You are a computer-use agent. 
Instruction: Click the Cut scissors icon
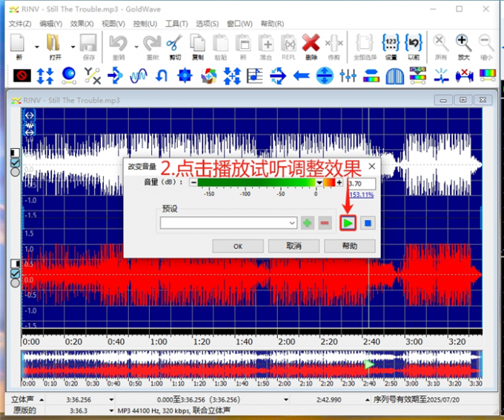click(x=174, y=43)
